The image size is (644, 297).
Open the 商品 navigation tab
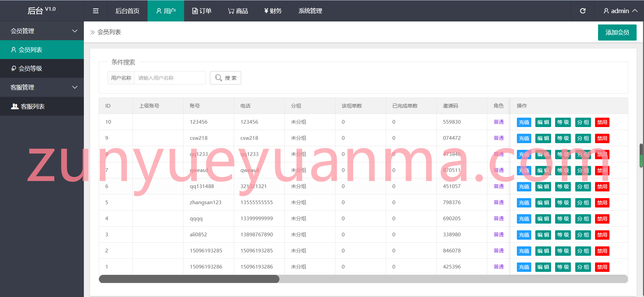coord(238,11)
